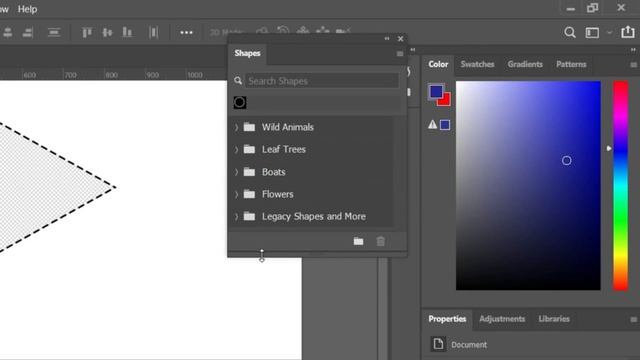Screen dimensions: 640x360
Task: Switch to the Gradients tab
Action: (525, 64)
